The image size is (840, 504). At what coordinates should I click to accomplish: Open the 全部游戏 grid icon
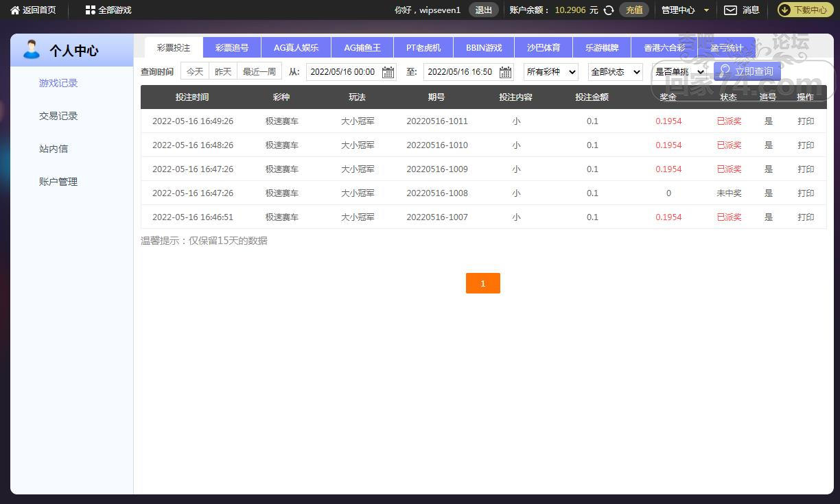[x=91, y=10]
